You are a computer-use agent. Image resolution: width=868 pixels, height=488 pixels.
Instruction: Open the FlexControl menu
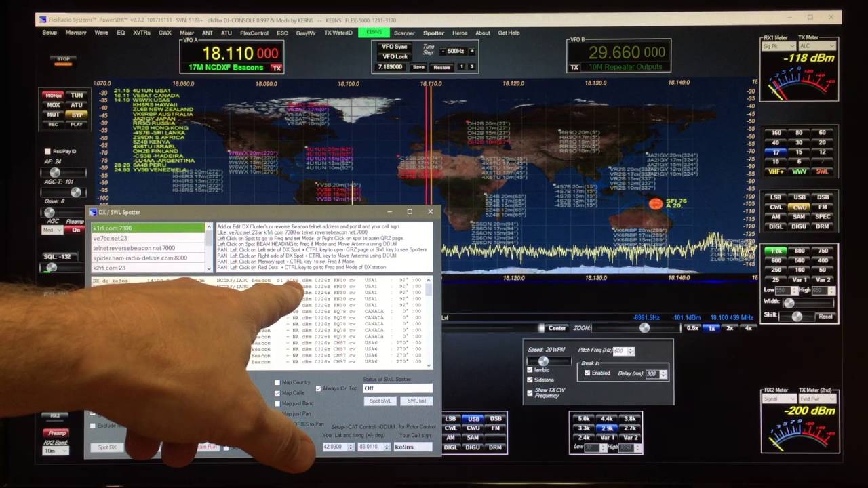point(254,33)
